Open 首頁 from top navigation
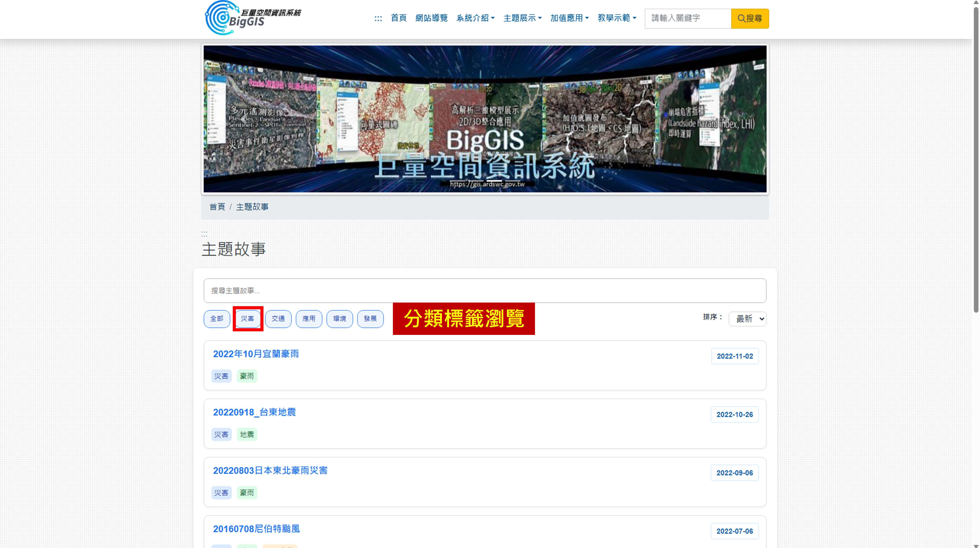The height and width of the screenshot is (548, 980). click(398, 18)
